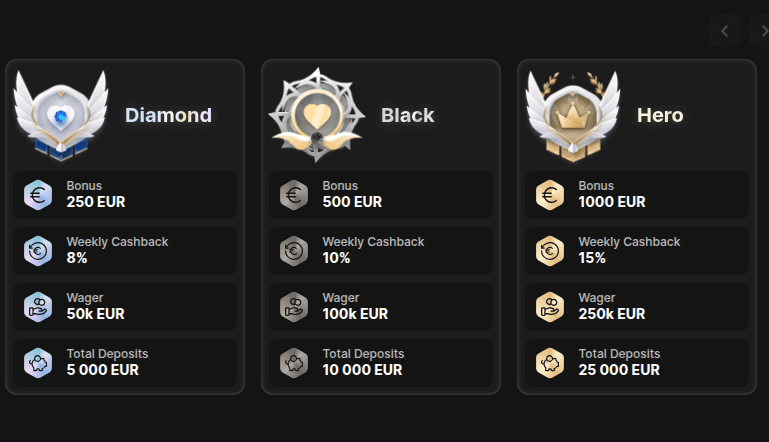Click the Diamond Bonus euro icon
The width and height of the screenshot is (769, 442).
click(x=37, y=194)
